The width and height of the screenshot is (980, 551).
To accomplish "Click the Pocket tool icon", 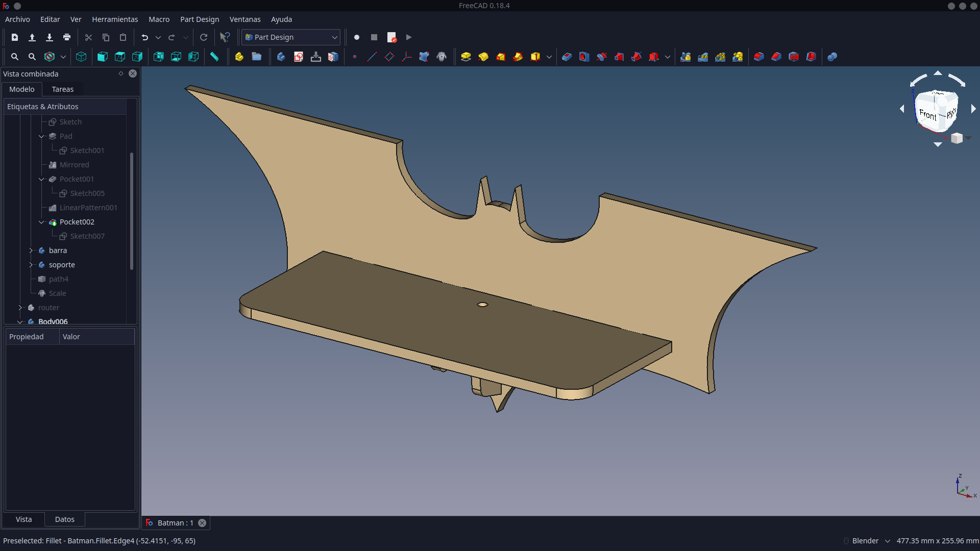I will coord(567,57).
